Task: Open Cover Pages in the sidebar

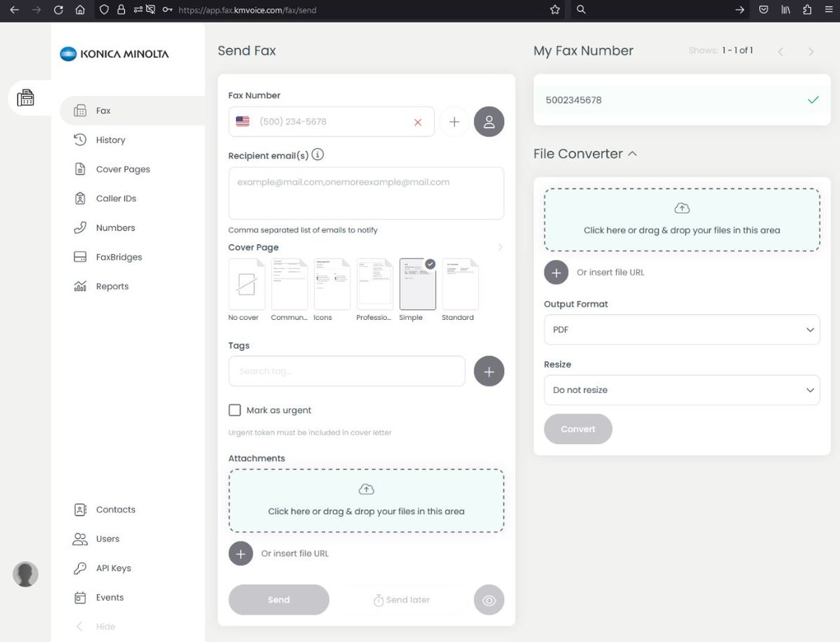Action: (x=123, y=169)
